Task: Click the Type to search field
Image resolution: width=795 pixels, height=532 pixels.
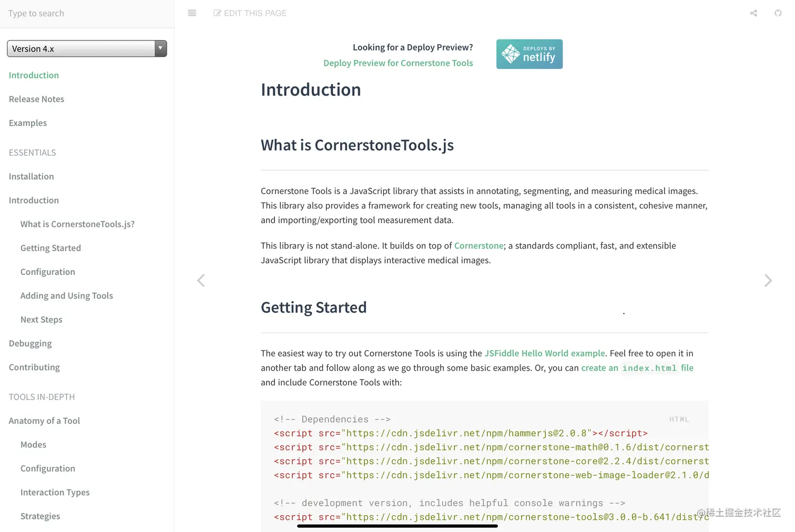Action: (x=87, y=14)
